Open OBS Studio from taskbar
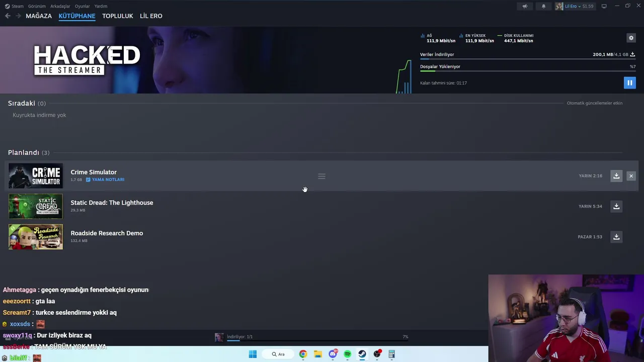 coord(377,354)
